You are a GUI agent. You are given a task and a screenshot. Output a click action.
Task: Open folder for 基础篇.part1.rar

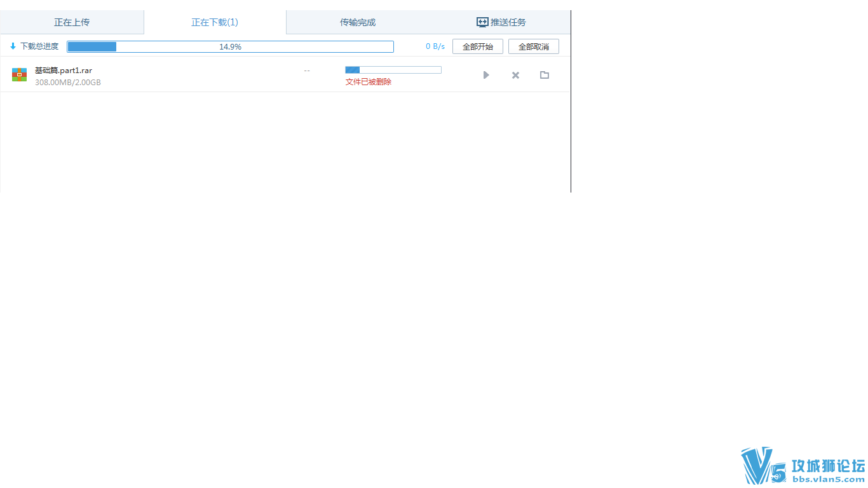545,75
